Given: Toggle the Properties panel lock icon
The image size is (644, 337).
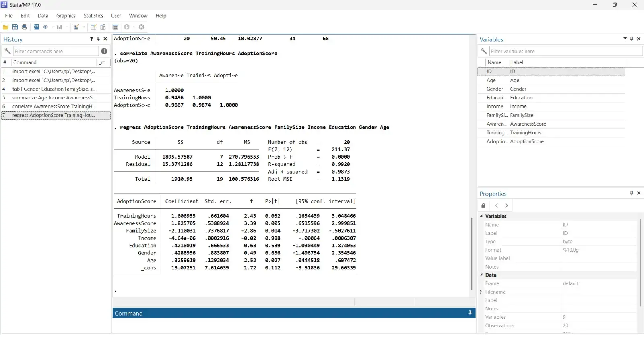Looking at the screenshot, I should point(483,205).
